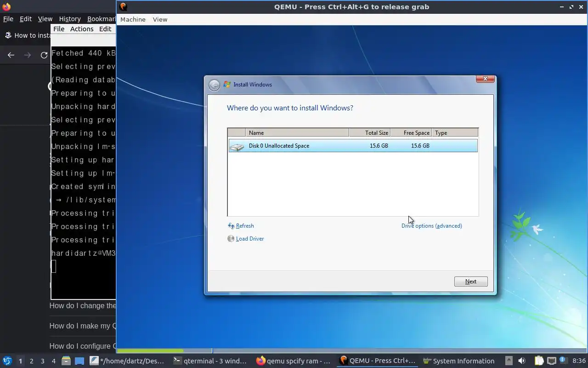
Task: Click Firefox forward navigation arrow
Action: tap(28, 55)
